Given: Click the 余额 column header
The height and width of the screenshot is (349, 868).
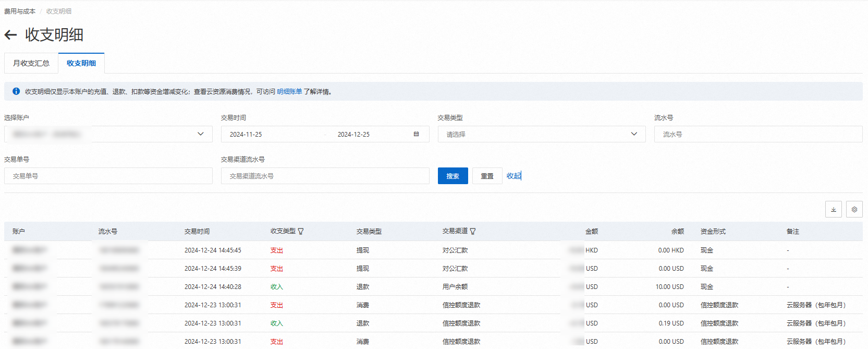Looking at the screenshot, I should click(678, 231).
